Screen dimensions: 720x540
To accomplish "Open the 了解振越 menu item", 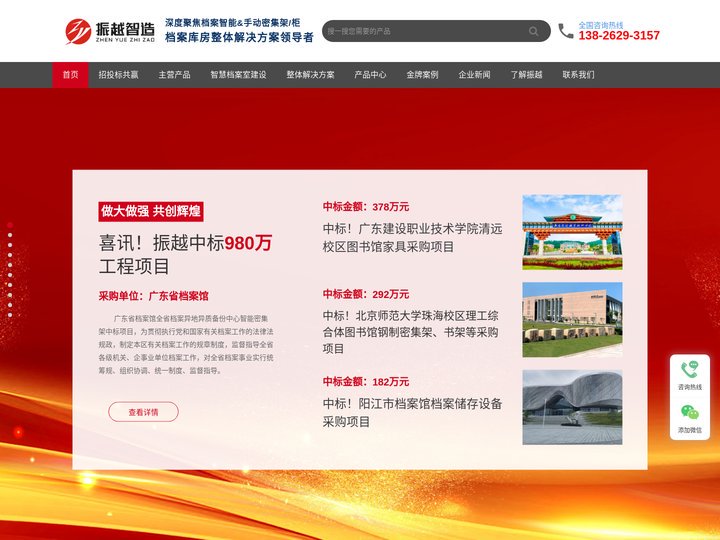I will click(x=526, y=74).
